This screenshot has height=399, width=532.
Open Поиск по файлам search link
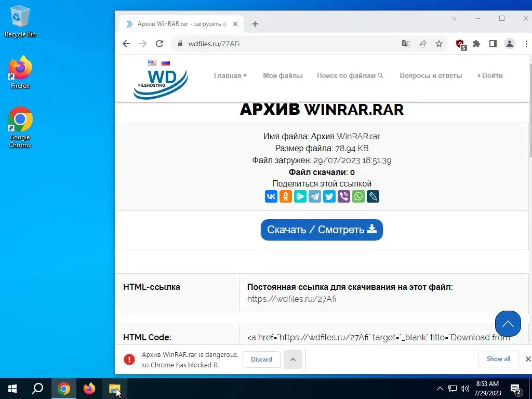coord(350,76)
